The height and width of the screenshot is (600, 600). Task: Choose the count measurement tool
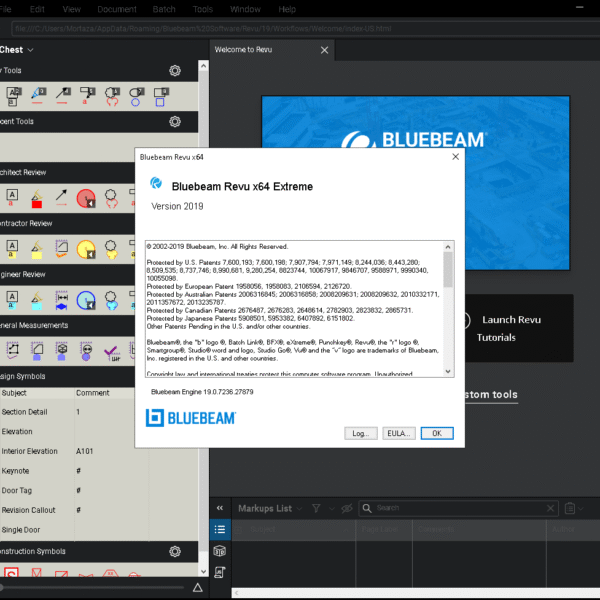86,351
